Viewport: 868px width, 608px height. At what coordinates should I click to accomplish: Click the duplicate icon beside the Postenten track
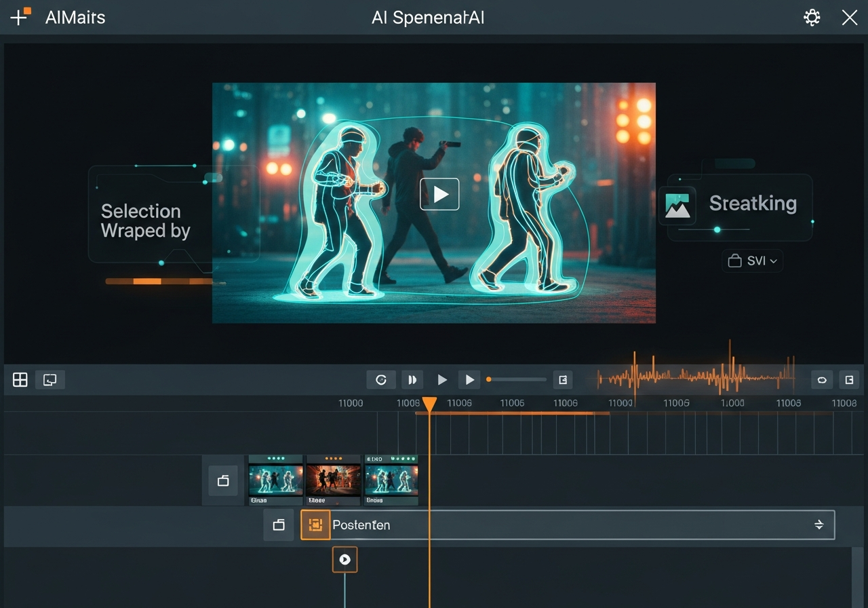pyautogui.click(x=278, y=525)
